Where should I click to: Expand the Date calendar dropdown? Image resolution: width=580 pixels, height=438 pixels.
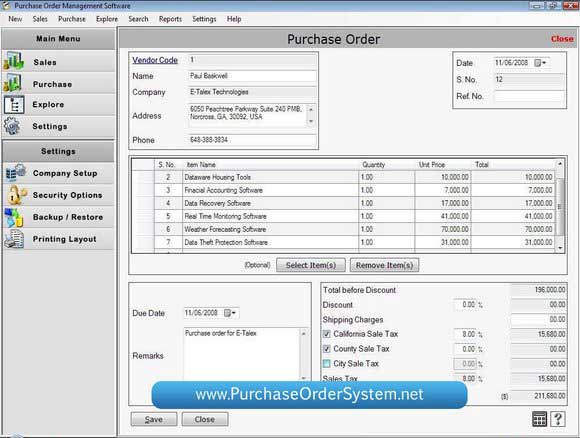click(540, 63)
